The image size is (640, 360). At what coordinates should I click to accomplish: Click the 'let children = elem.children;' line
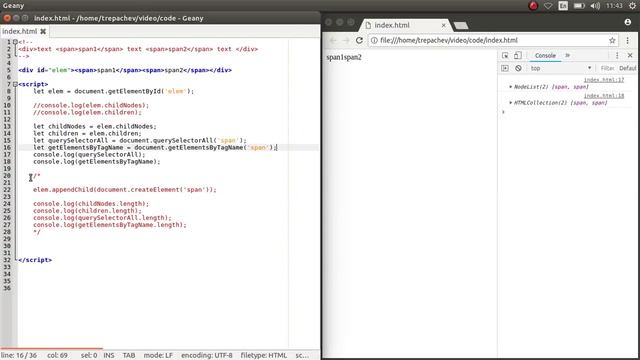click(87, 133)
